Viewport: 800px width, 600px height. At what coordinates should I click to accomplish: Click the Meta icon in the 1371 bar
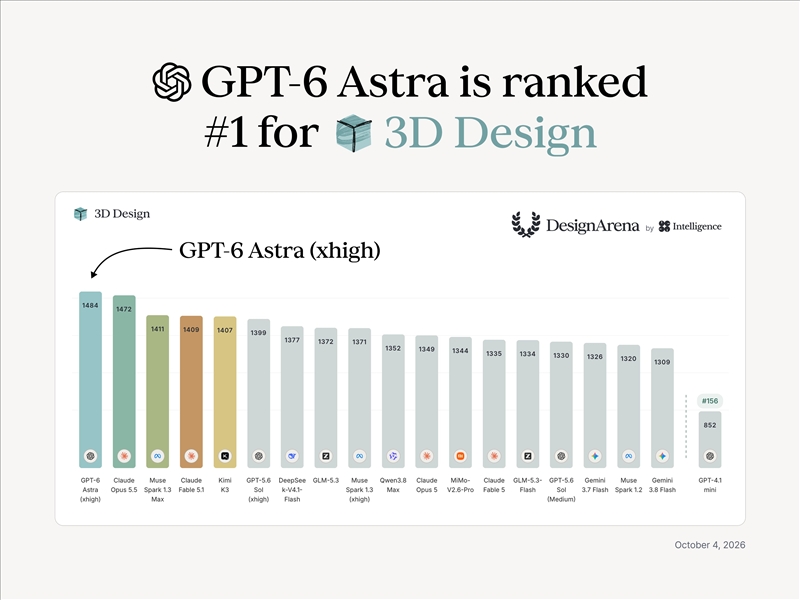pos(360,456)
